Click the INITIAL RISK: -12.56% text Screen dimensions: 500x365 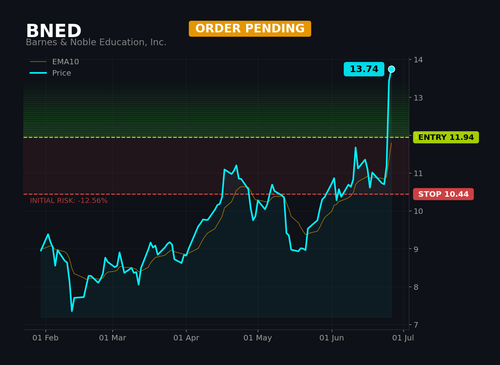pos(69,201)
